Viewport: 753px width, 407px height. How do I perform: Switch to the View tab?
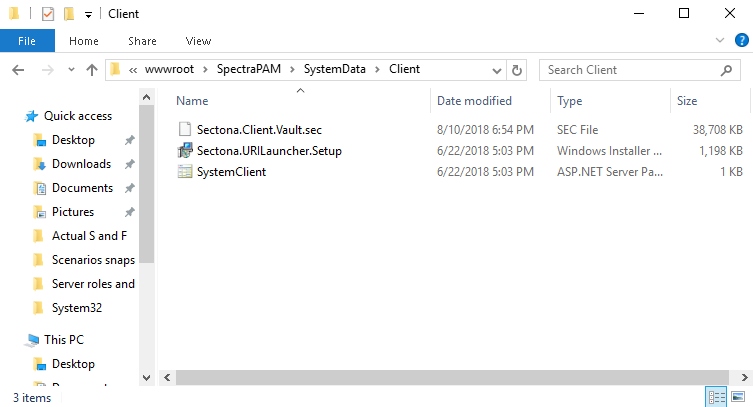[198, 41]
